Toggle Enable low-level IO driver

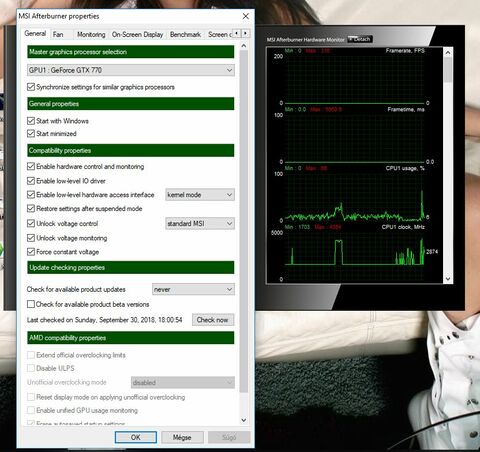tap(31, 181)
